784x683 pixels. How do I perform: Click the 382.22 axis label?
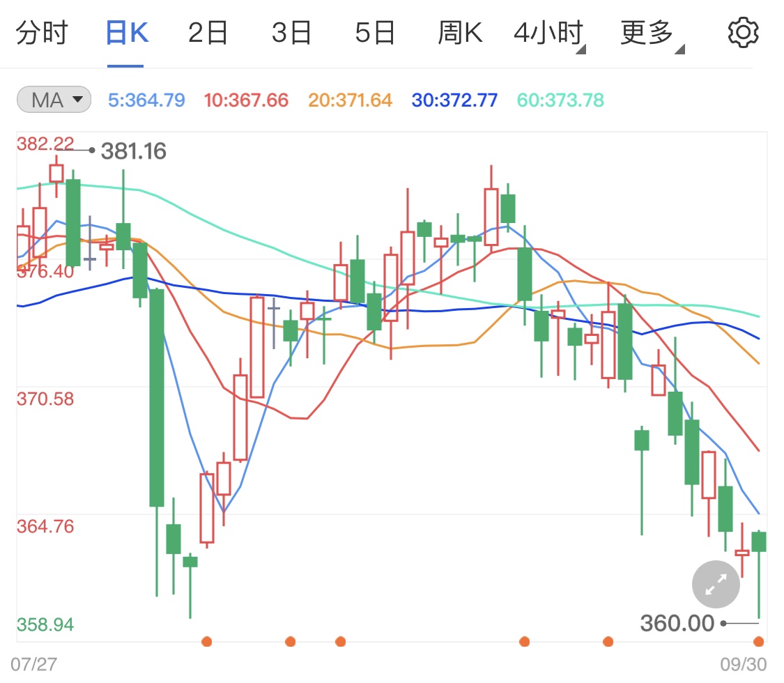point(45,144)
